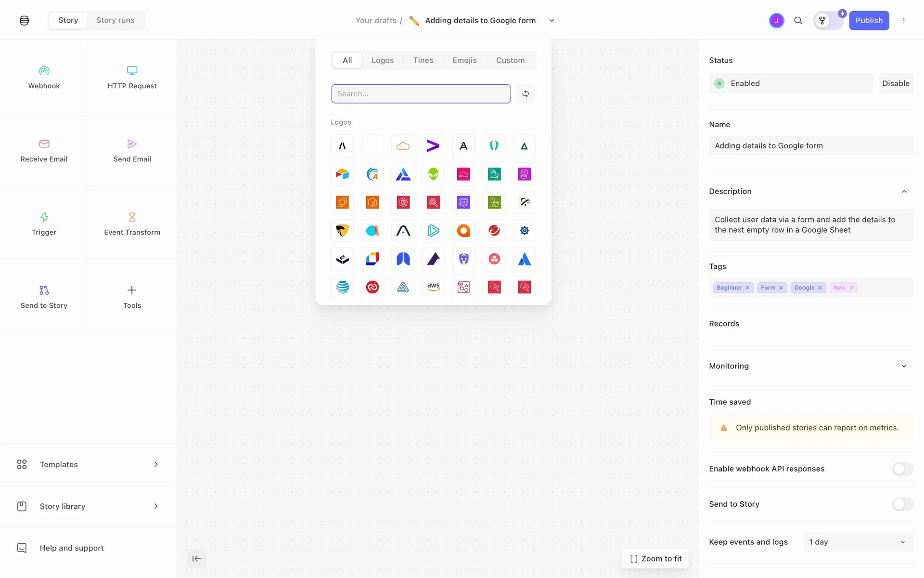924x578 pixels.
Task: Collapse the Description section
Action: tap(904, 191)
